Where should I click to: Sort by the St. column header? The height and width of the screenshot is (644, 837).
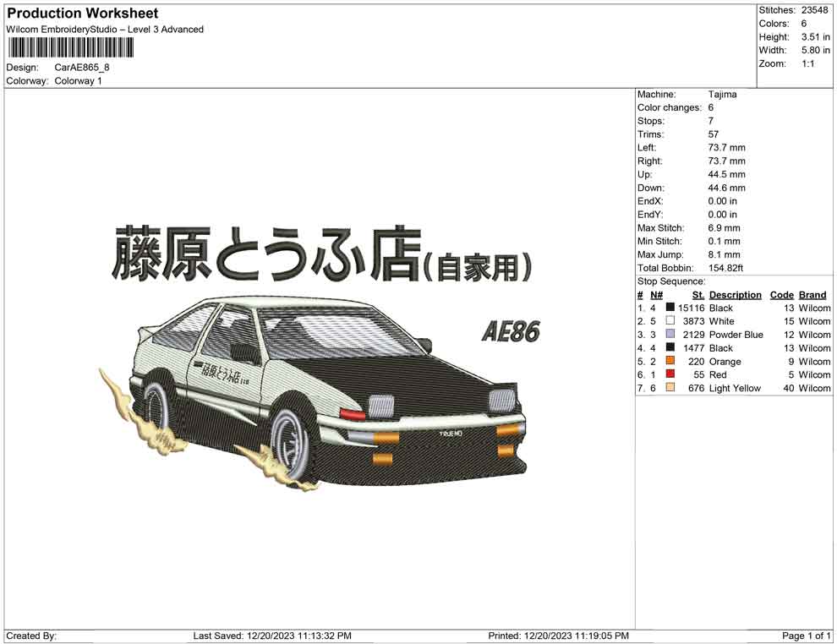[697, 294]
